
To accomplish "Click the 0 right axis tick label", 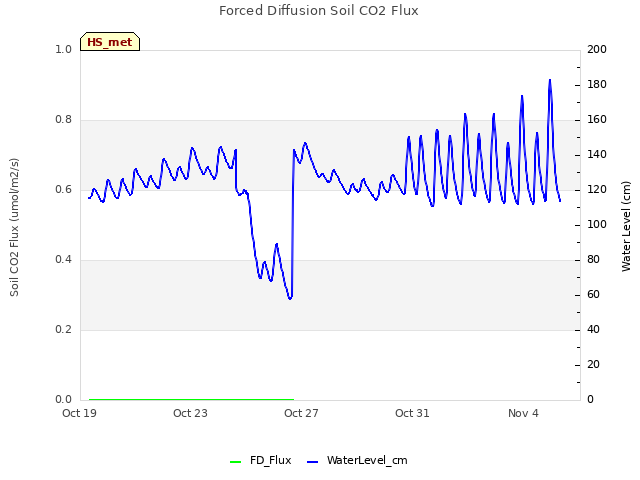I will 590,400.
